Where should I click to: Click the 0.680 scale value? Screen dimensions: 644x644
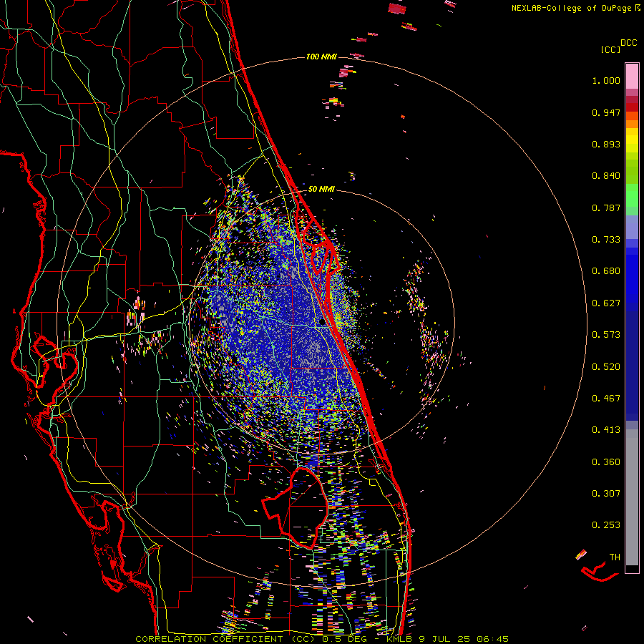pyautogui.click(x=606, y=271)
